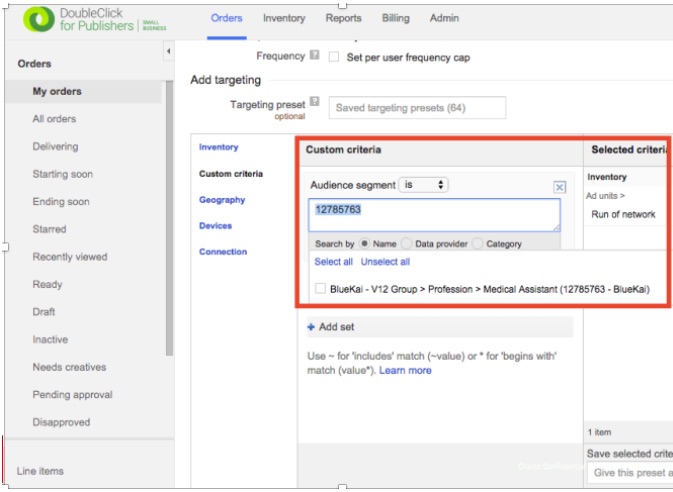Viewport: 673px width, 492px height.
Task: Check the BlueKai Medical Assistant segment
Action: click(320, 289)
